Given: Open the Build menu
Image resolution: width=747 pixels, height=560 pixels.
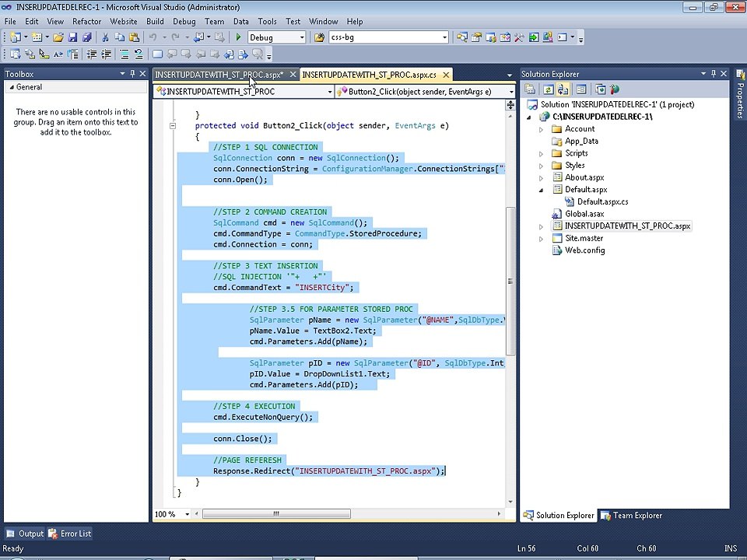Looking at the screenshot, I should point(155,22).
